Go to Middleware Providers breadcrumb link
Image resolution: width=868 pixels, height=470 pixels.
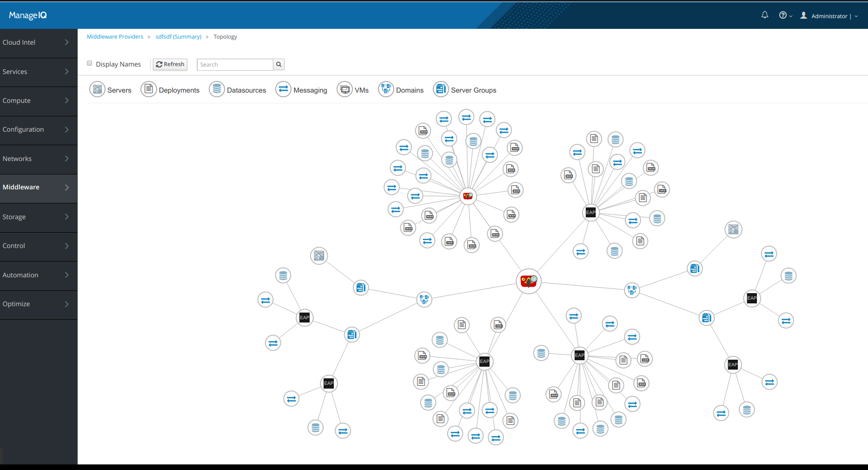click(115, 37)
